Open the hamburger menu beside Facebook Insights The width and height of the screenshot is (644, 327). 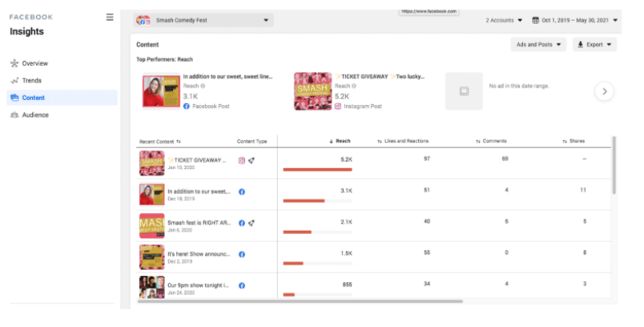[x=110, y=18]
